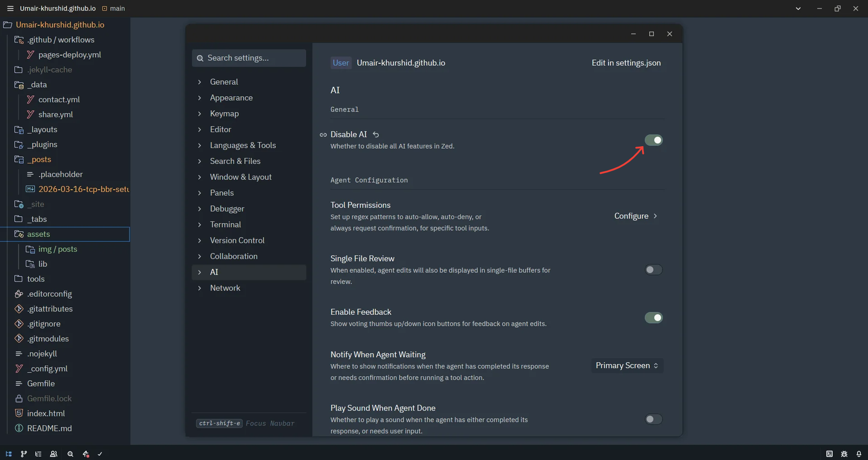This screenshot has width=868, height=460.
Task: Click the Search settings input field
Action: tap(249, 58)
